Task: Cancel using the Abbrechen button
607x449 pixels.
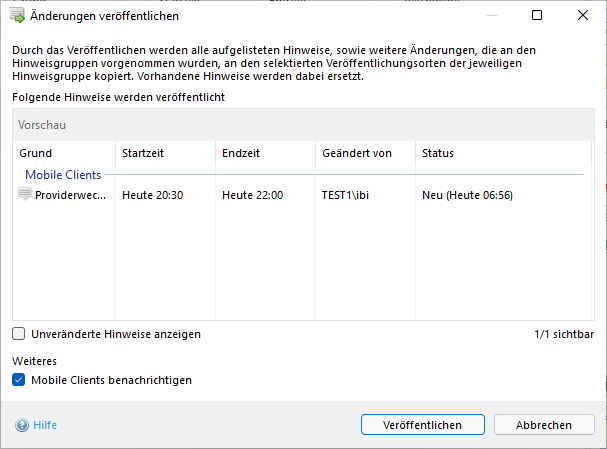Action: coord(543,425)
